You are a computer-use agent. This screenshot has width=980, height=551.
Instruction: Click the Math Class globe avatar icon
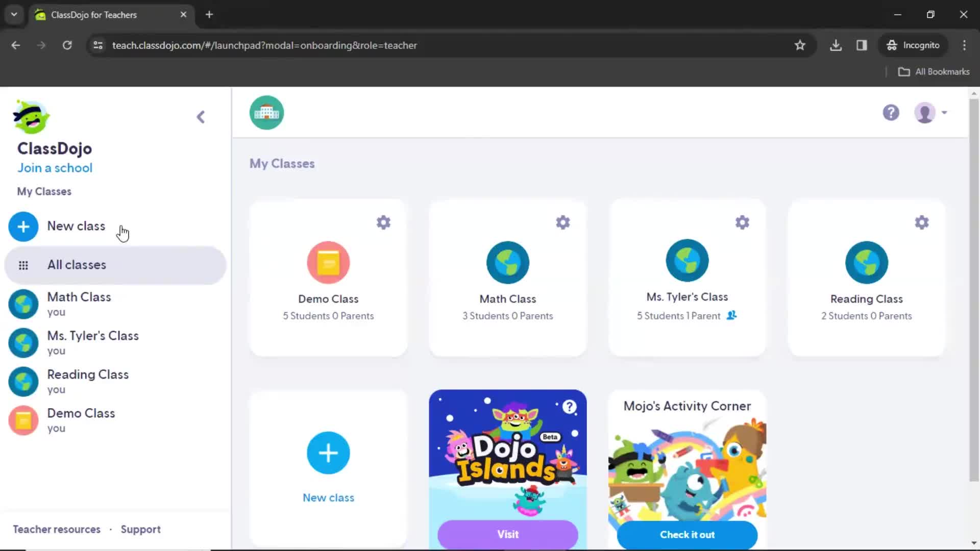pos(507,261)
